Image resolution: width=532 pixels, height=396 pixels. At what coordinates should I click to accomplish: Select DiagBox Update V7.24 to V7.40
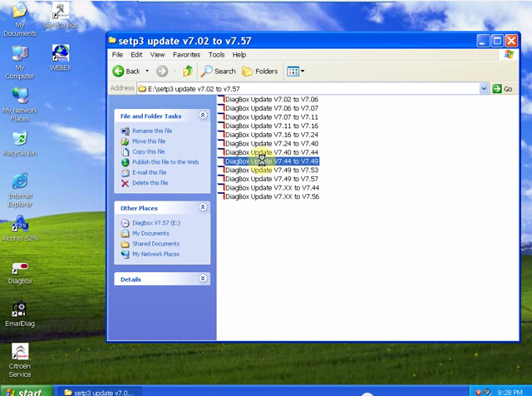coord(268,143)
